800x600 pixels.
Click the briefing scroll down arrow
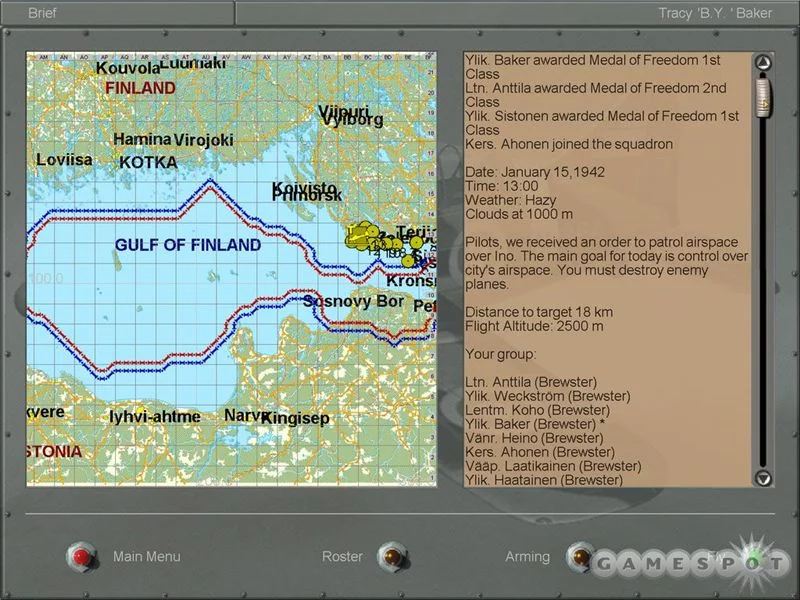click(763, 478)
